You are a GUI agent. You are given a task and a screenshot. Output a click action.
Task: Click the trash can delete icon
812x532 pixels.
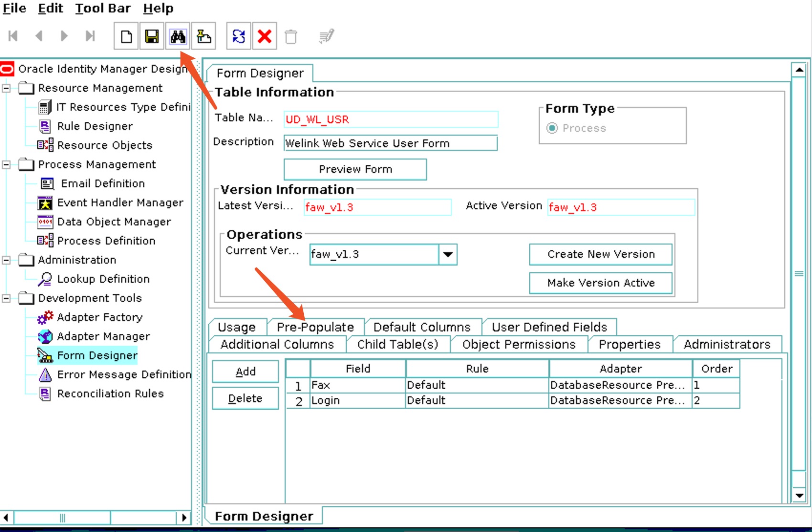(290, 37)
